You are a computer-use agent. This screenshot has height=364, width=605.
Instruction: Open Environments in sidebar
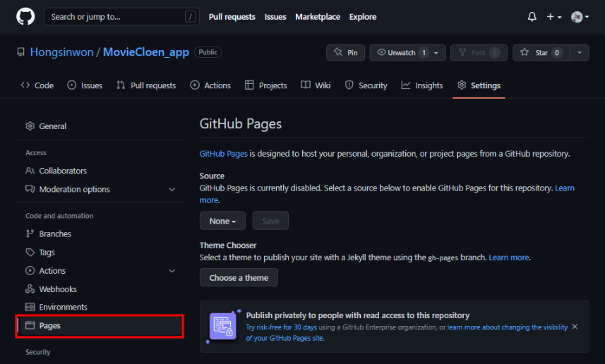(100, 307)
